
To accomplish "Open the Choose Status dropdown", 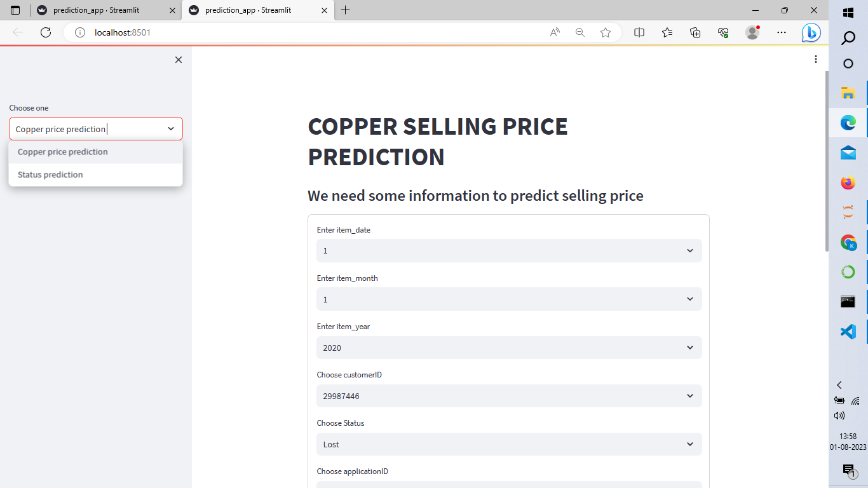I will [508, 444].
